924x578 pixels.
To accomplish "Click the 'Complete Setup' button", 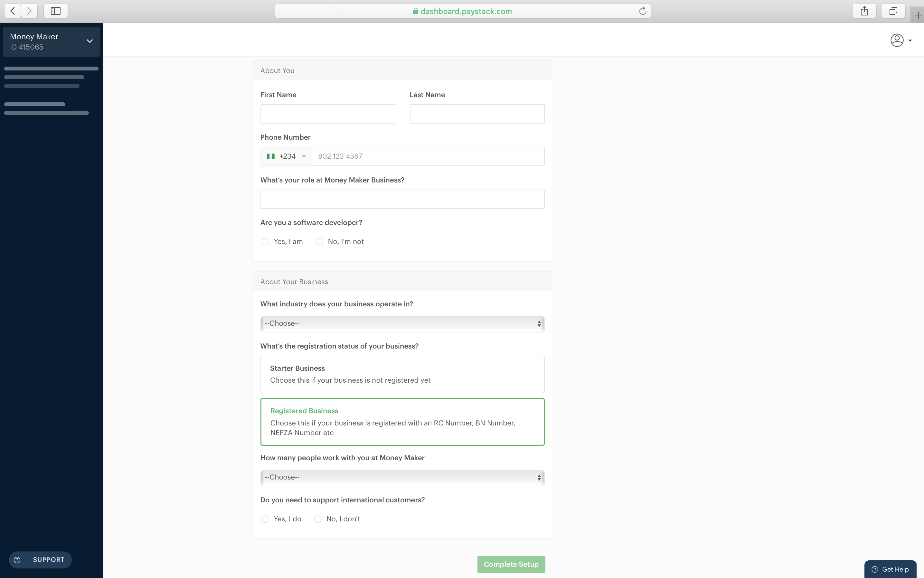I will click(511, 564).
